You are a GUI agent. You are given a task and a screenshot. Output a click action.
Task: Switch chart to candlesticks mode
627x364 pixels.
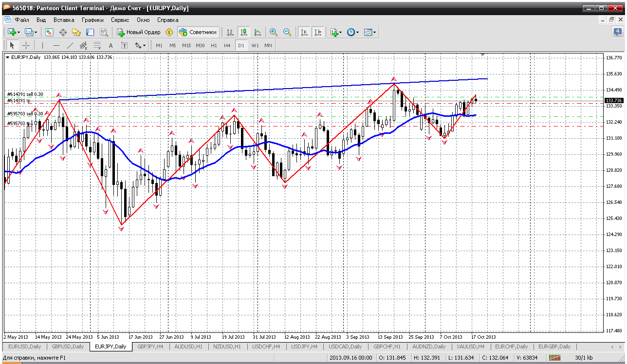[244, 32]
